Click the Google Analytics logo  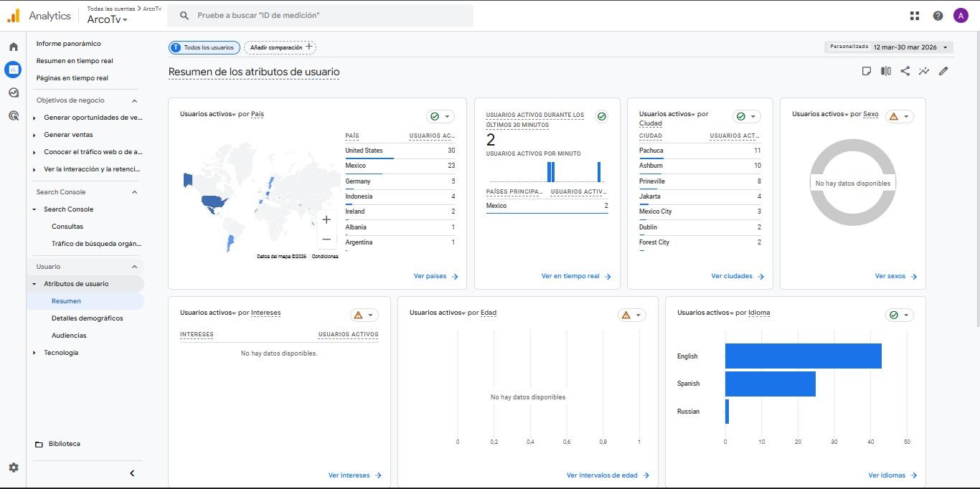click(x=13, y=15)
